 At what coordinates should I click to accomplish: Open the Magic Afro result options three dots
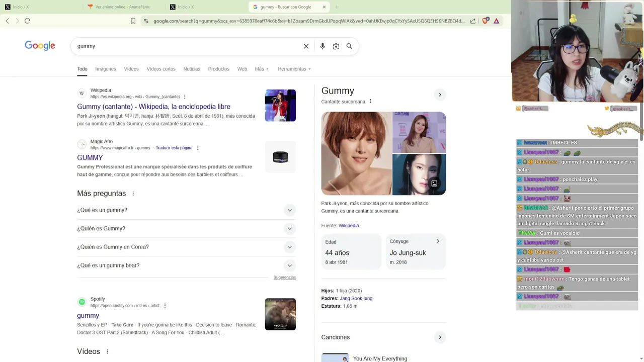pyautogui.click(x=198, y=148)
